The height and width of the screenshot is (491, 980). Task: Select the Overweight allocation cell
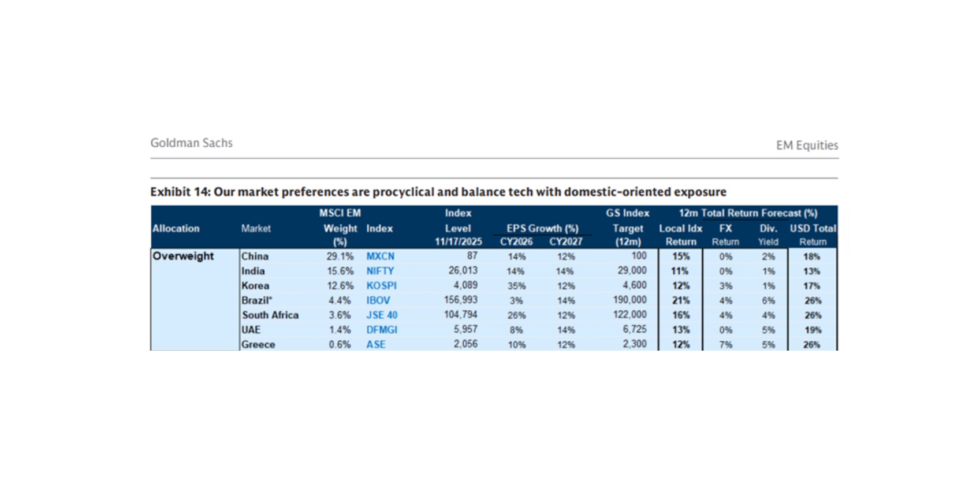click(183, 256)
